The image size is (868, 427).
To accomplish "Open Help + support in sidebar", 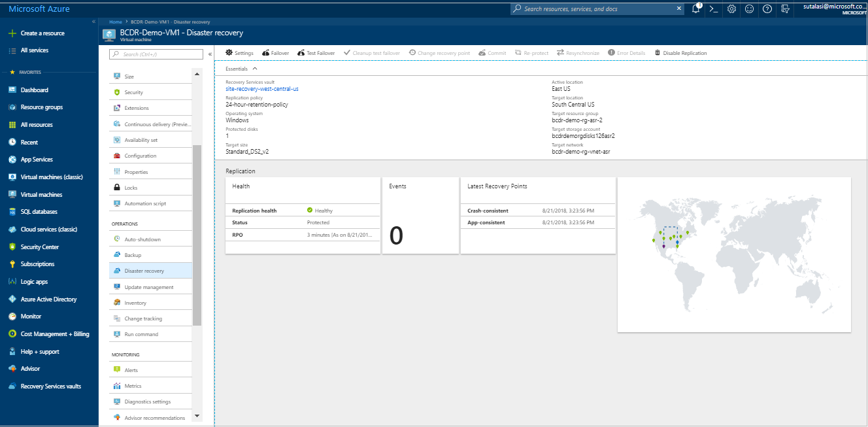I will point(34,352).
